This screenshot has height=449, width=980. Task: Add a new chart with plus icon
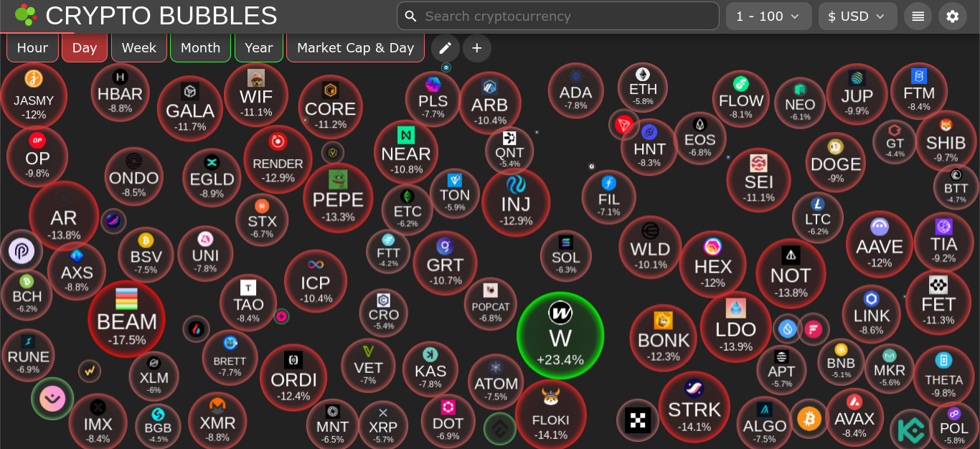tap(477, 48)
